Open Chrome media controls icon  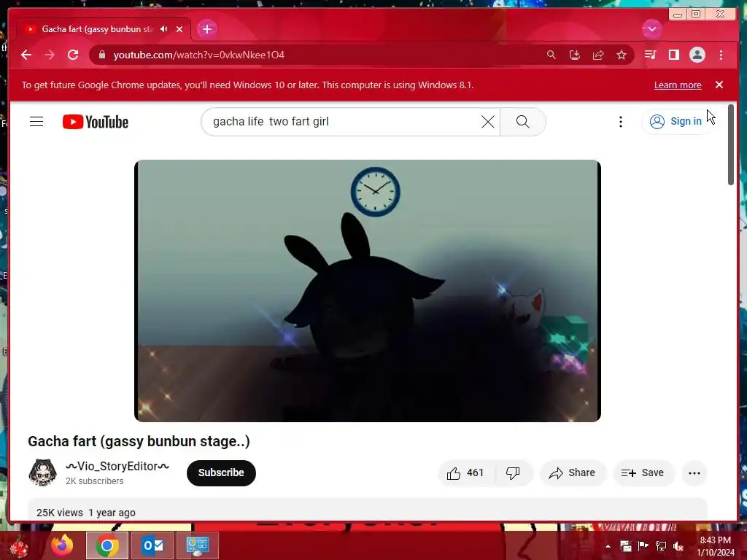tap(650, 55)
